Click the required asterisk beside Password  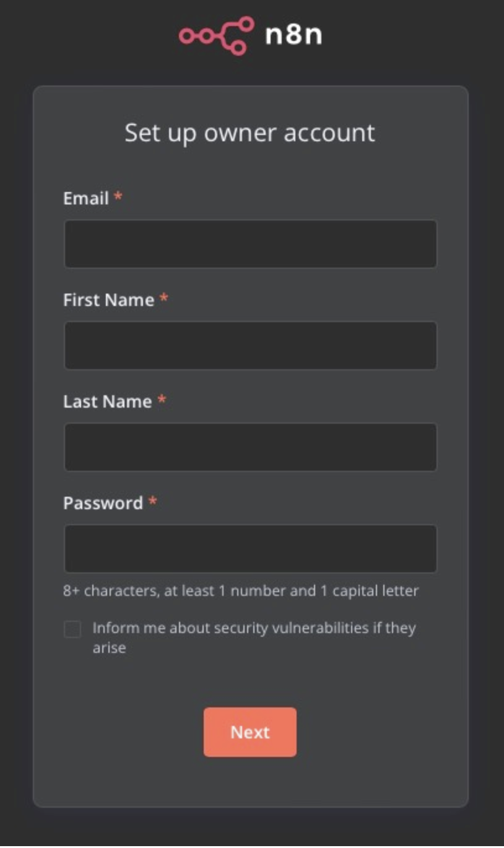(152, 502)
